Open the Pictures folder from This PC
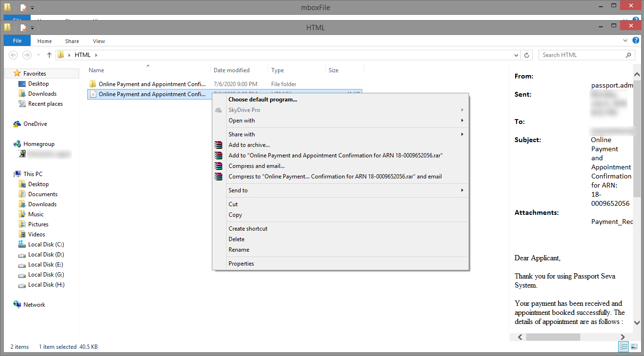Image resolution: width=644 pixels, height=356 pixels. (38, 224)
